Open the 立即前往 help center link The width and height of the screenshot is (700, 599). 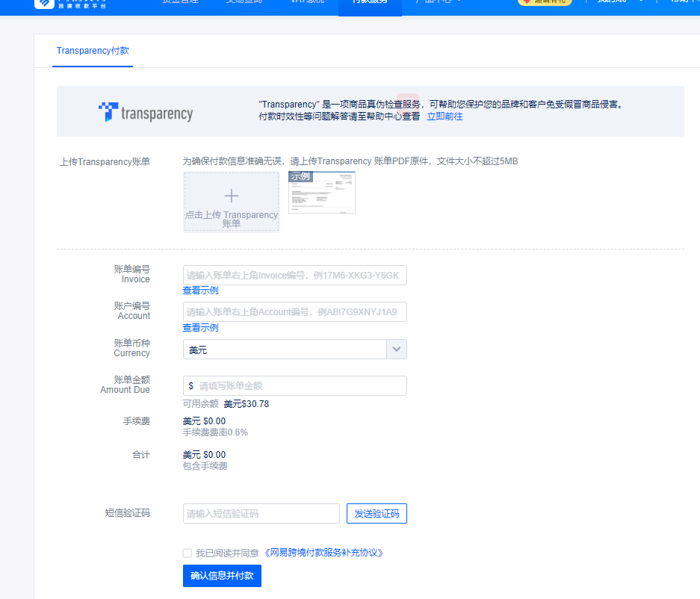445,116
